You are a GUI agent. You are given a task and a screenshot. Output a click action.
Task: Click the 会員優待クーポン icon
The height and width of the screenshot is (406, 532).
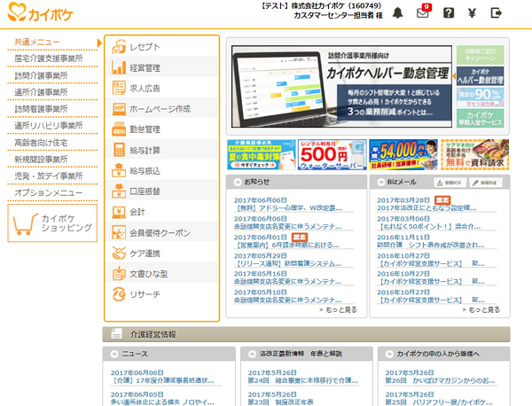click(119, 232)
